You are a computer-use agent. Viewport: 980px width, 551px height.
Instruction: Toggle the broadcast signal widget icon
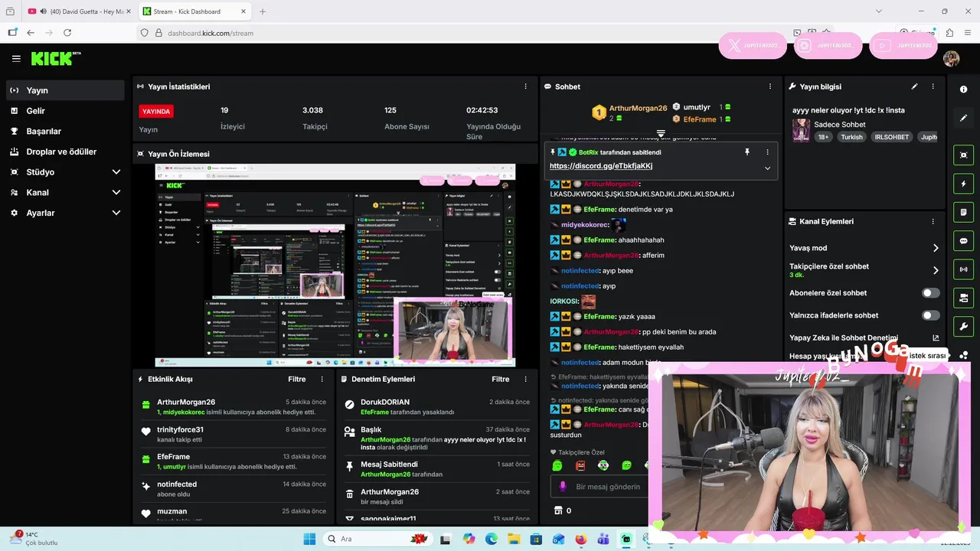pos(963,269)
